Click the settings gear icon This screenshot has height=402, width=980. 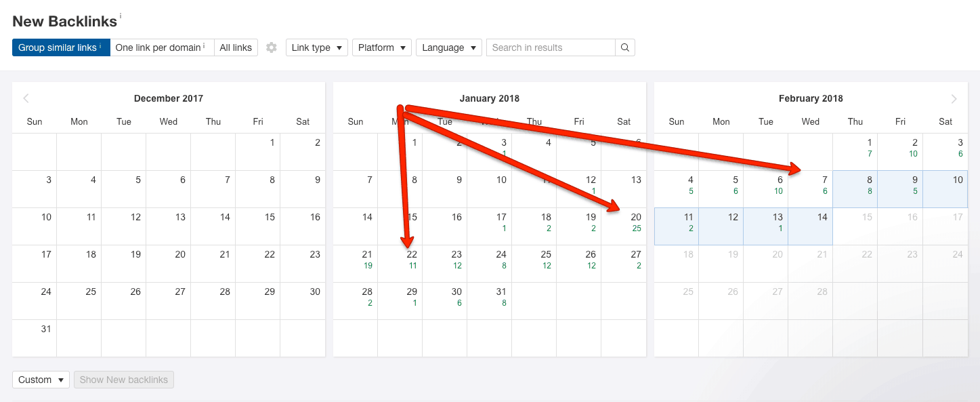[272, 47]
